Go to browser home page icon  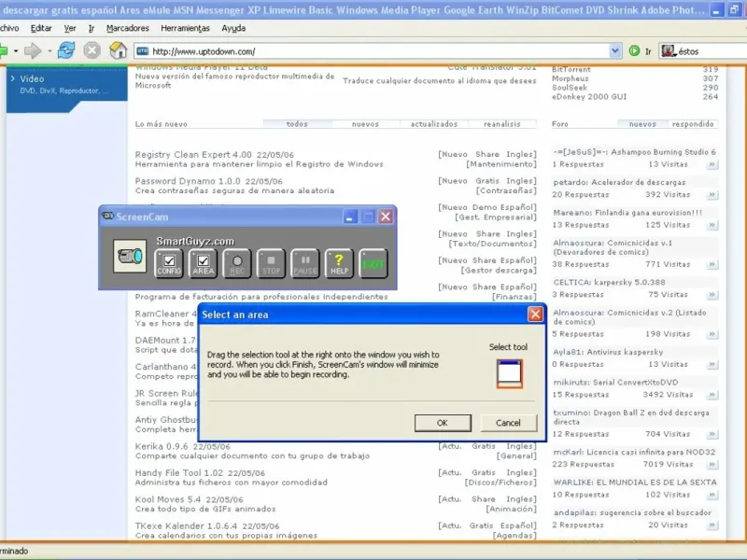pos(119,50)
